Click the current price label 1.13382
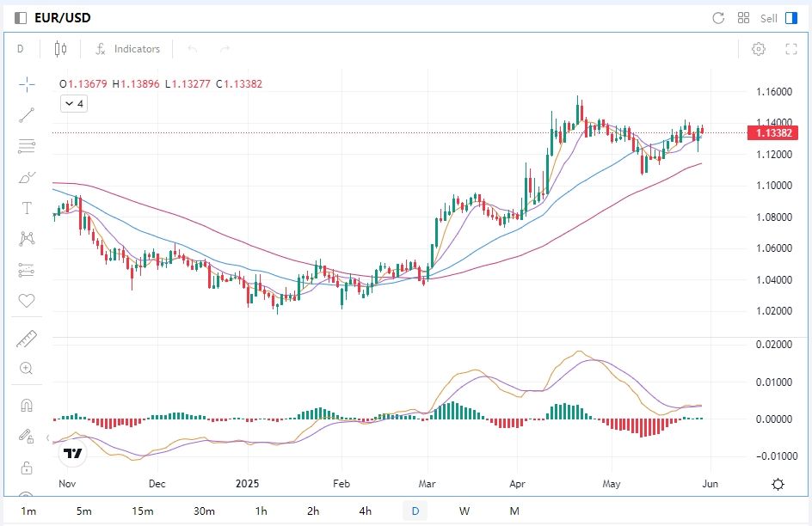Screen dimensions: 812x526 [x=773, y=133]
